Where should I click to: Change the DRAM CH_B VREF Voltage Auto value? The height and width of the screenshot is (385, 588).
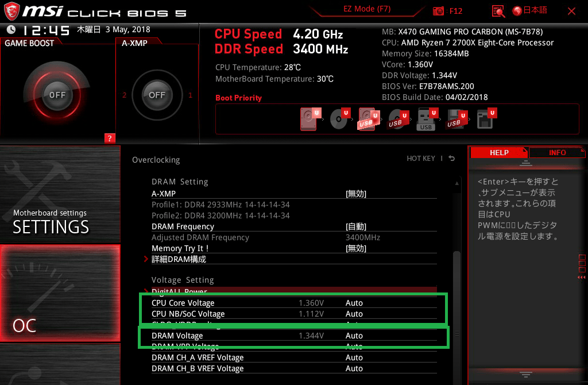pyautogui.click(x=354, y=368)
